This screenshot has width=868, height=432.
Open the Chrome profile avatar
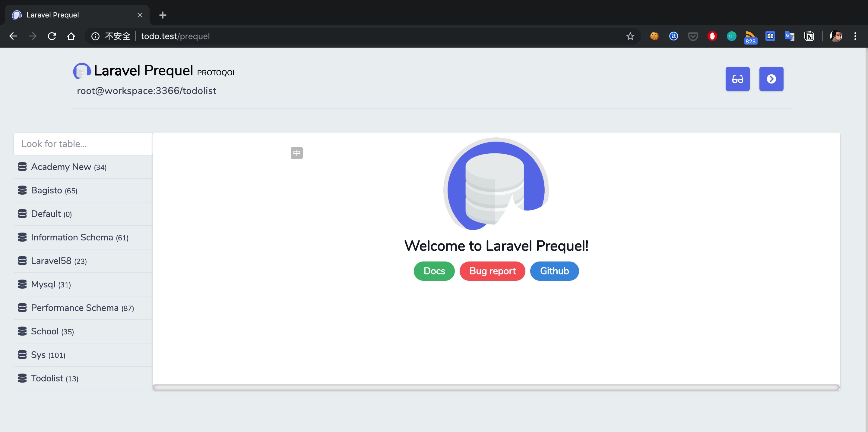click(x=836, y=36)
